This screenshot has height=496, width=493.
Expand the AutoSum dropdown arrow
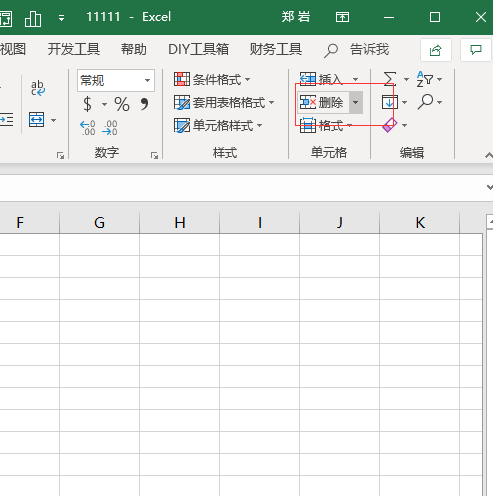(406, 79)
